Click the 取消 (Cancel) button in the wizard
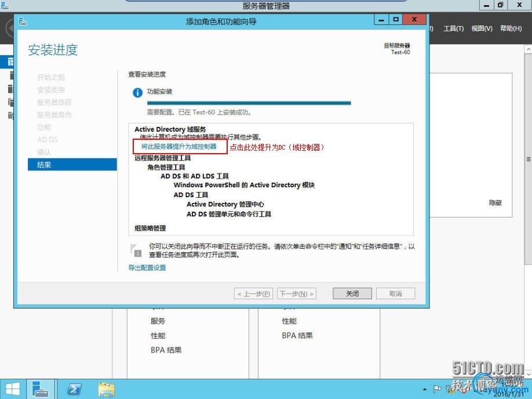Image resolution: width=532 pixels, height=399 pixels. (x=395, y=293)
